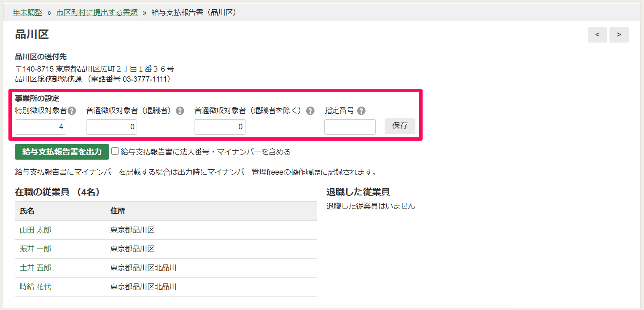Go to next municipality with > button
The height and width of the screenshot is (310, 644).
(619, 35)
